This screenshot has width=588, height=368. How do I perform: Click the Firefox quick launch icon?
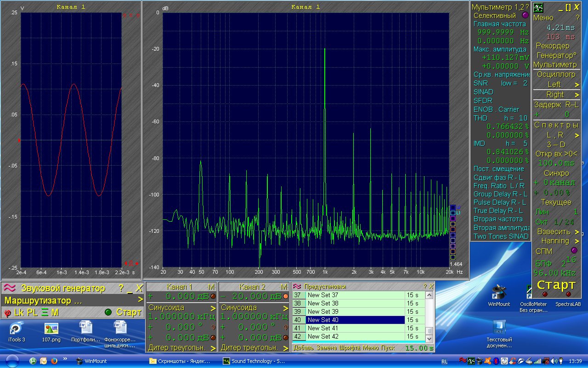pos(54,361)
